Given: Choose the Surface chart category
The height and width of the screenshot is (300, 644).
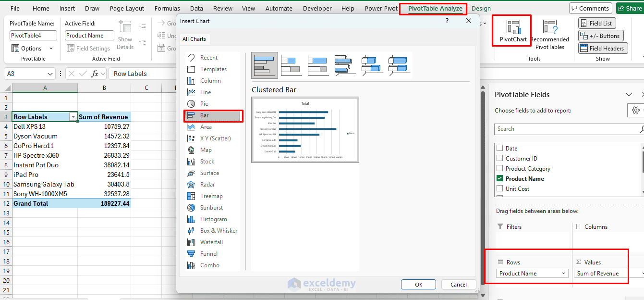Looking at the screenshot, I should pos(209,173).
